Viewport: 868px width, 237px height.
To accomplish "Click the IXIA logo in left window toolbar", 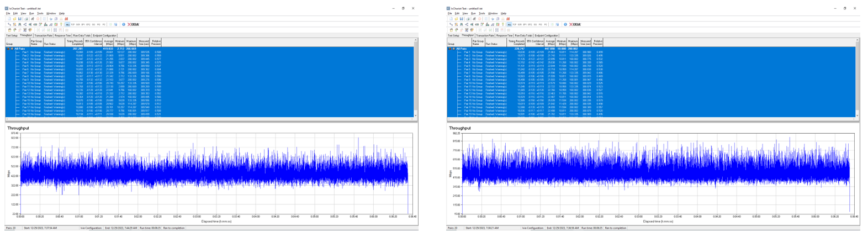I will 134,24.
